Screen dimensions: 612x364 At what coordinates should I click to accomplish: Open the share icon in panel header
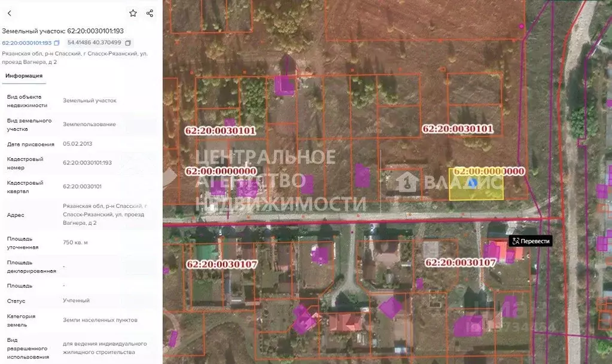point(150,13)
